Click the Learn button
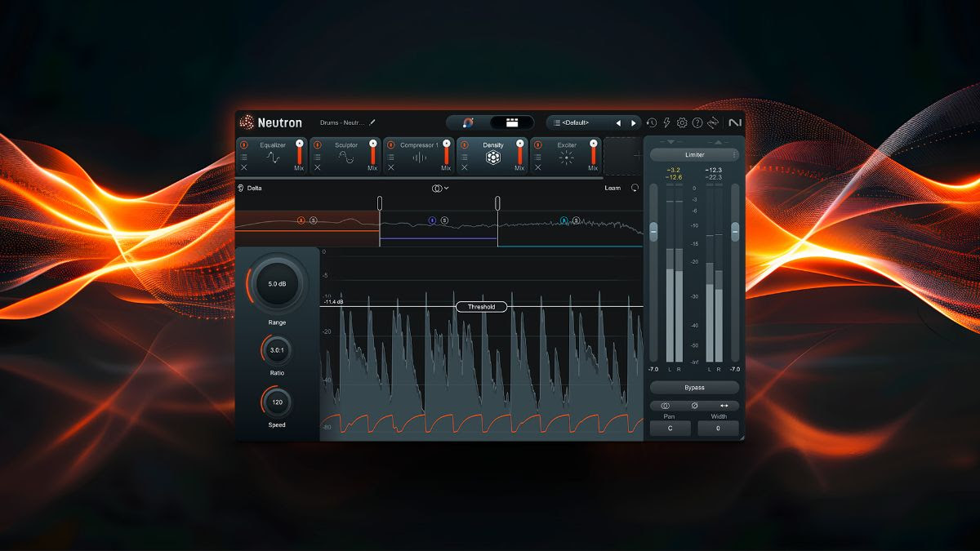This screenshot has height=551, width=980. 612,188
